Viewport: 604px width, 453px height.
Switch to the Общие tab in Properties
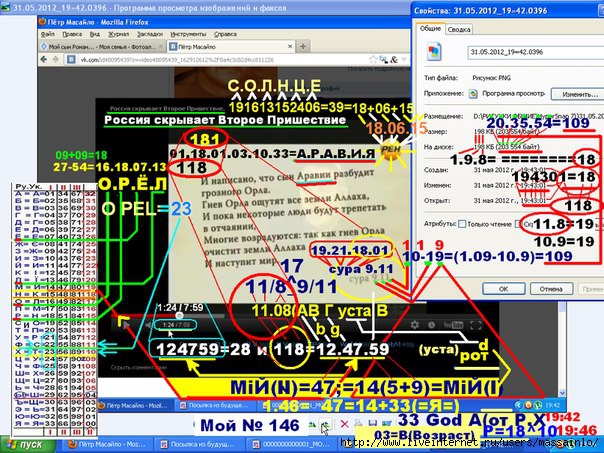point(430,28)
